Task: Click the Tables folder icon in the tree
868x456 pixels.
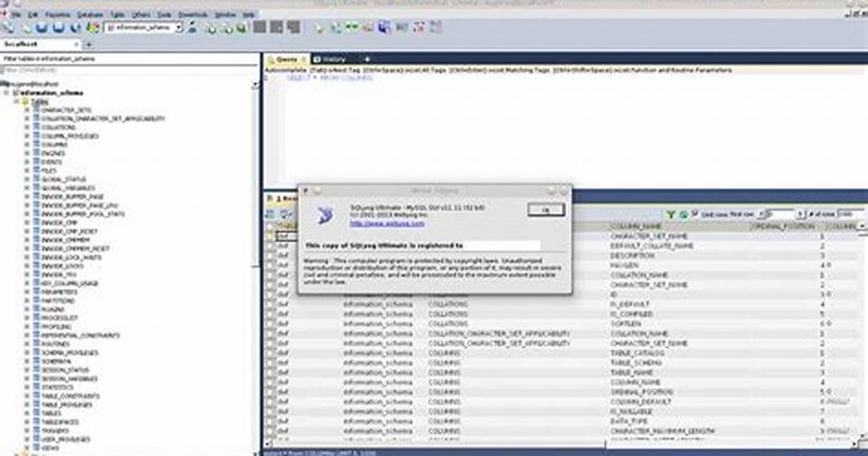Action: click(25, 102)
